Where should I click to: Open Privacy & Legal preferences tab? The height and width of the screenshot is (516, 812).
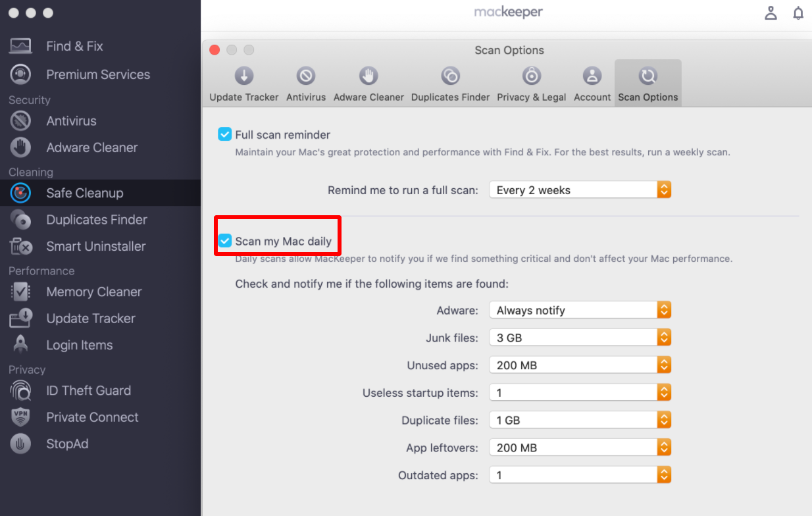pyautogui.click(x=532, y=84)
